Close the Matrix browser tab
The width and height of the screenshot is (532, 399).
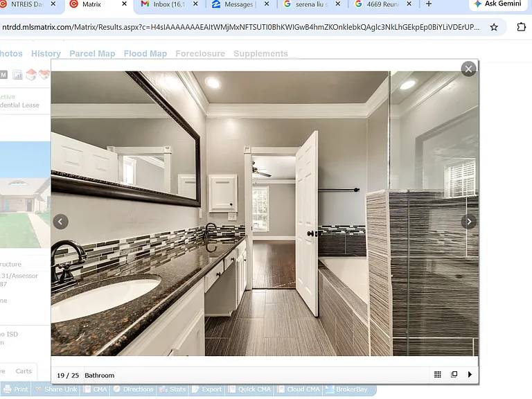pos(124,3)
